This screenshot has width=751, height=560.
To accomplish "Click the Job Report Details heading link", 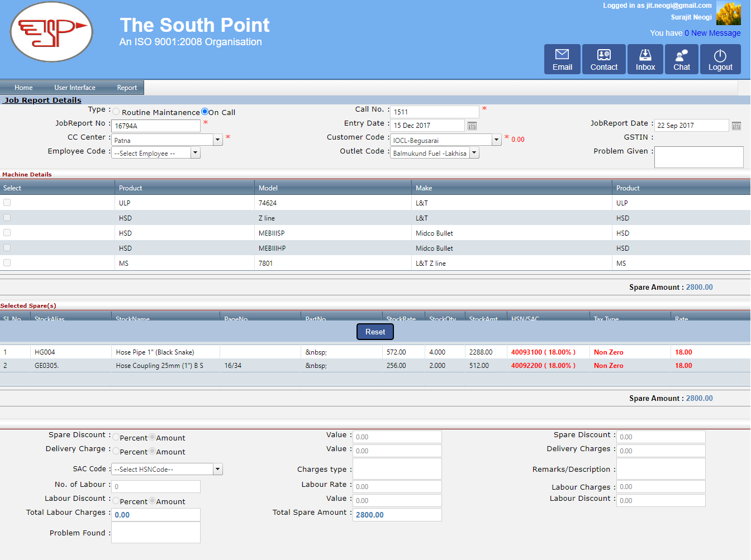I will tap(43, 100).
